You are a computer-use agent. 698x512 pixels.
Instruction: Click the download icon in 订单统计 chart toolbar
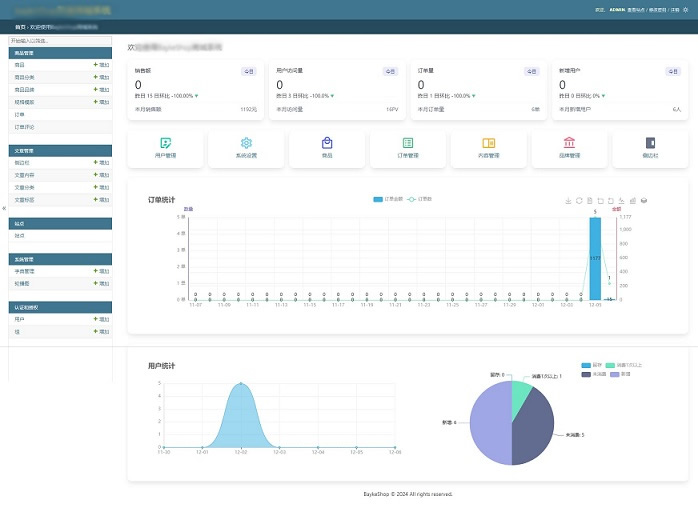[569, 200]
